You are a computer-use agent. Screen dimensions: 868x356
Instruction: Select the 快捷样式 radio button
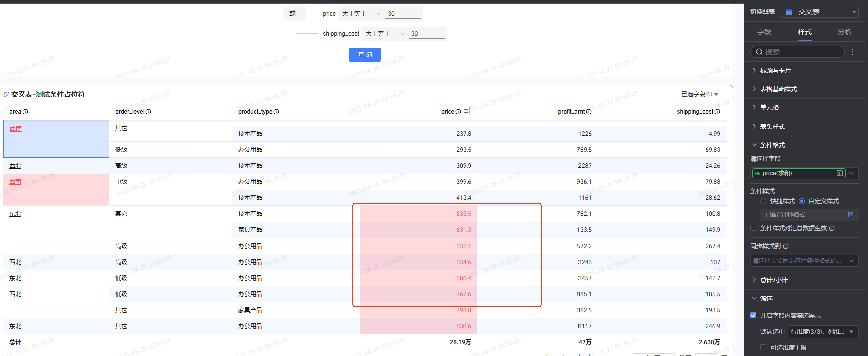pyautogui.click(x=763, y=201)
